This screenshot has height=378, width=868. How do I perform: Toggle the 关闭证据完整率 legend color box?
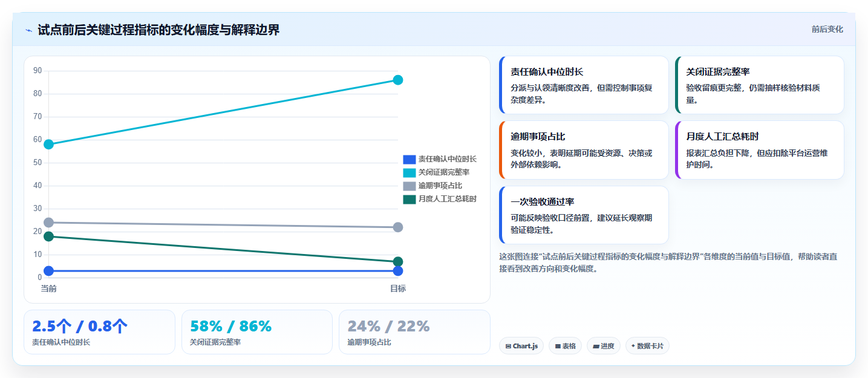click(x=410, y=172)
